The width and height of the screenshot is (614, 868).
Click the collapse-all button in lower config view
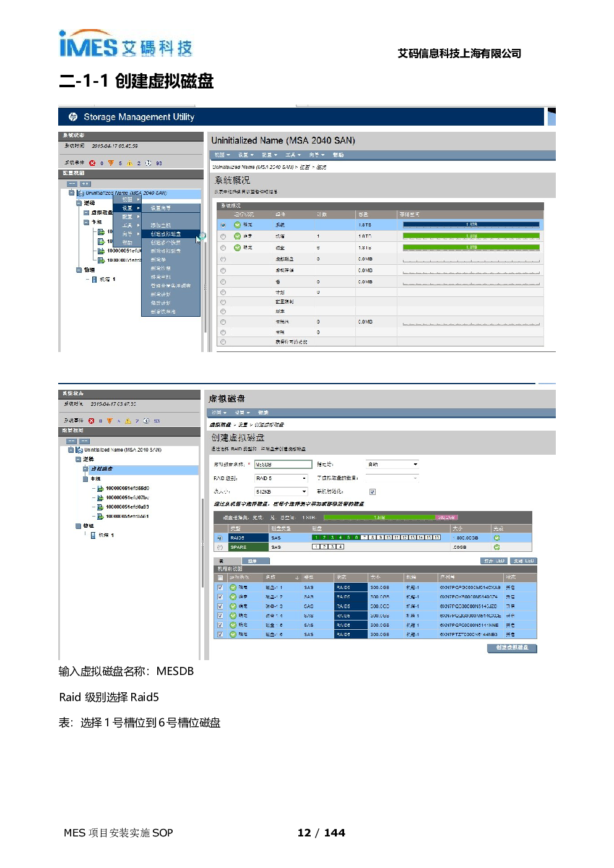tap(71, 441)
